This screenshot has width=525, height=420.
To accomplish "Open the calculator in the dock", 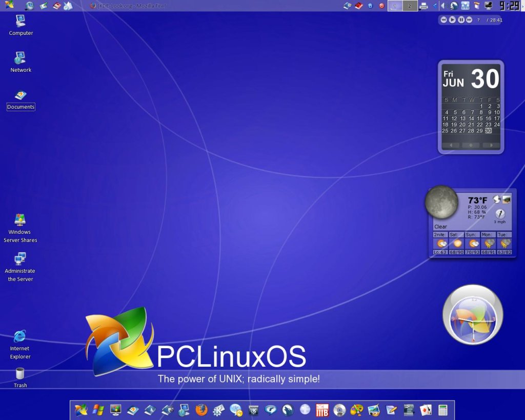I will click(x=442, y=410).
